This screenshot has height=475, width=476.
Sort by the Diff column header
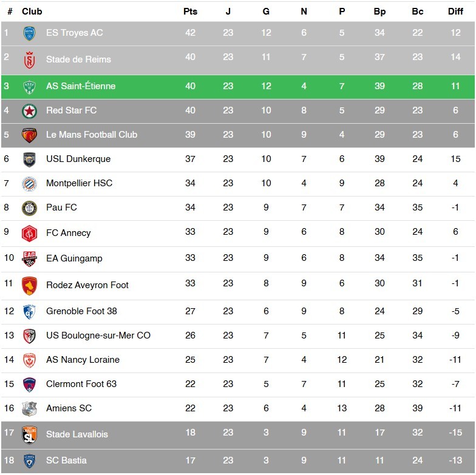pyautogui.click(x=455, y=12)
